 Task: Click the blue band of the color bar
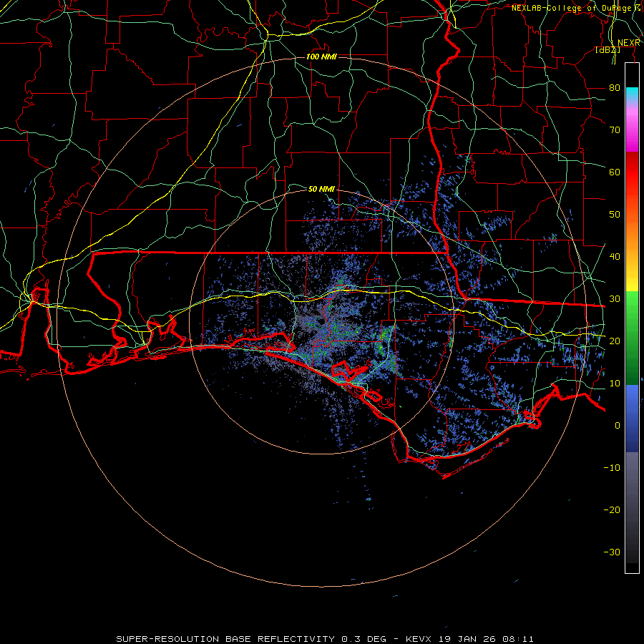tap(632, 418)
